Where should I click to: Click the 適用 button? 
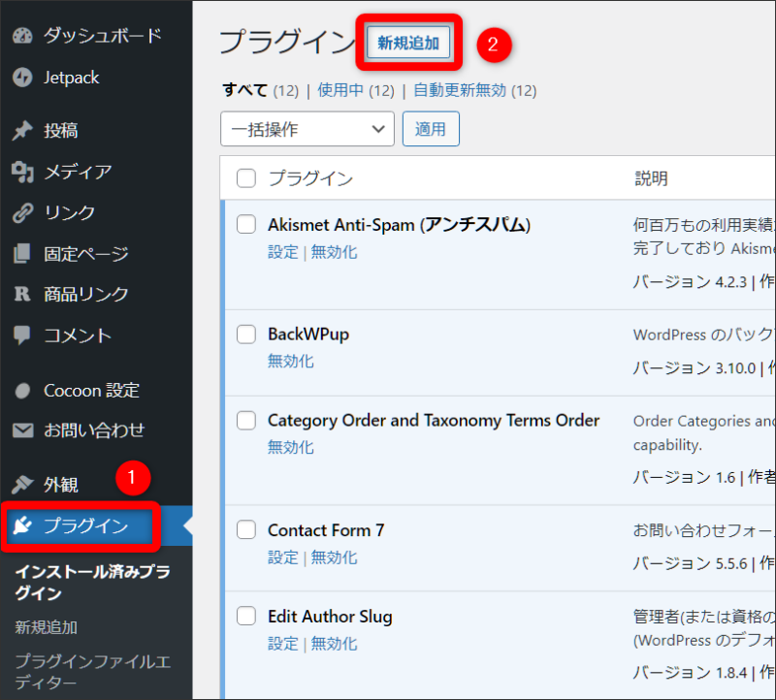click(x=431, y=129)
